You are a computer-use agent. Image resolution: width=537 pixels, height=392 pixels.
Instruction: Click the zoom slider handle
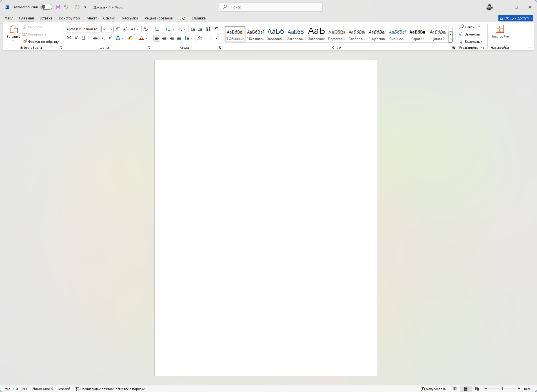point(502,389)
